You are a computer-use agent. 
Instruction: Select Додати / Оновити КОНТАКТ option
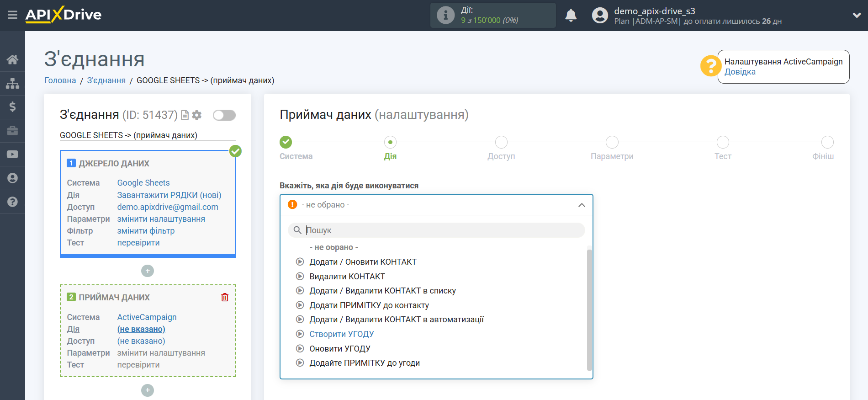click(363, 262)
